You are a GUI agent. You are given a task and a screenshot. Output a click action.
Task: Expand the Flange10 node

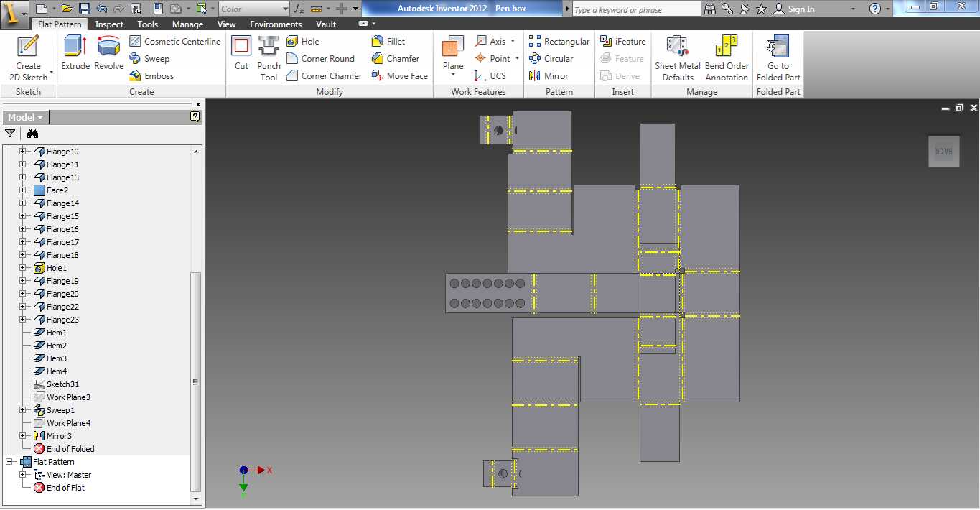(22, 152)
